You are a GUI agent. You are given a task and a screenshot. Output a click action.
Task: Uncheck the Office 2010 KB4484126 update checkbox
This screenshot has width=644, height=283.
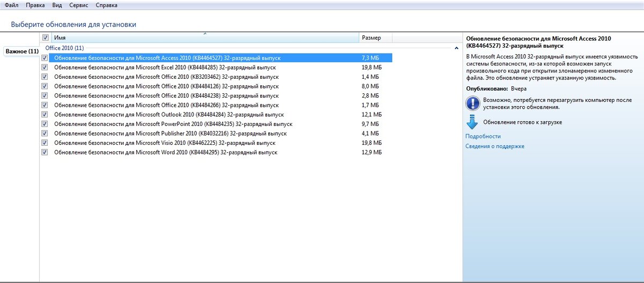(45, 86)
